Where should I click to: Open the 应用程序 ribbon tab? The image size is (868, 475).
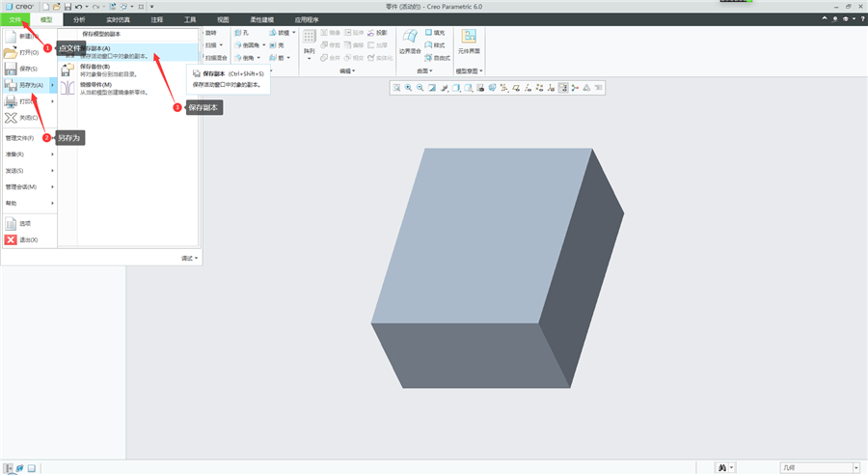[x=306, y=20]
